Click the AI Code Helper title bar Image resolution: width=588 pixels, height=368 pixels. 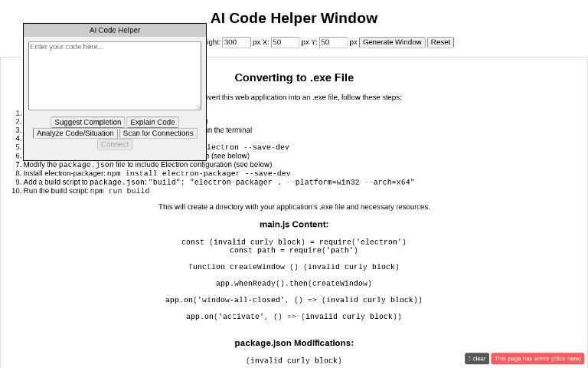coord(115,31)
